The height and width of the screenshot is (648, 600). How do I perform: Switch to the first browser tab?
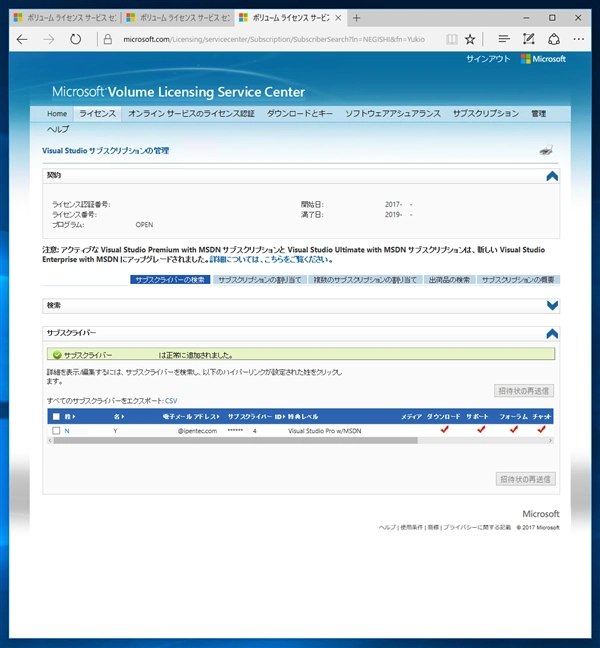pos(66,18)
